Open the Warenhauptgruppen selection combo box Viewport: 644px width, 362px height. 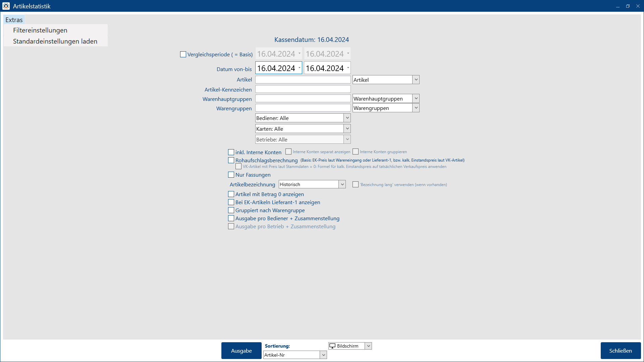[x=416, y=99]
